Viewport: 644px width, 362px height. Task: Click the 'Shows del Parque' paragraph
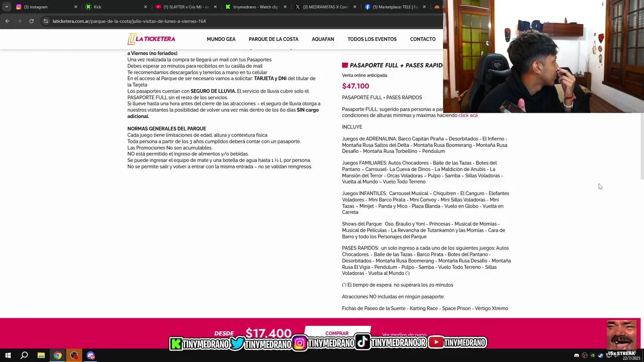[424, 230]
